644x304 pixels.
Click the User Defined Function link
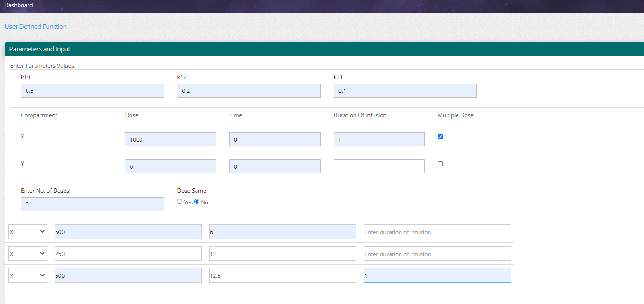pyautogui.click(x=36, y=27)
